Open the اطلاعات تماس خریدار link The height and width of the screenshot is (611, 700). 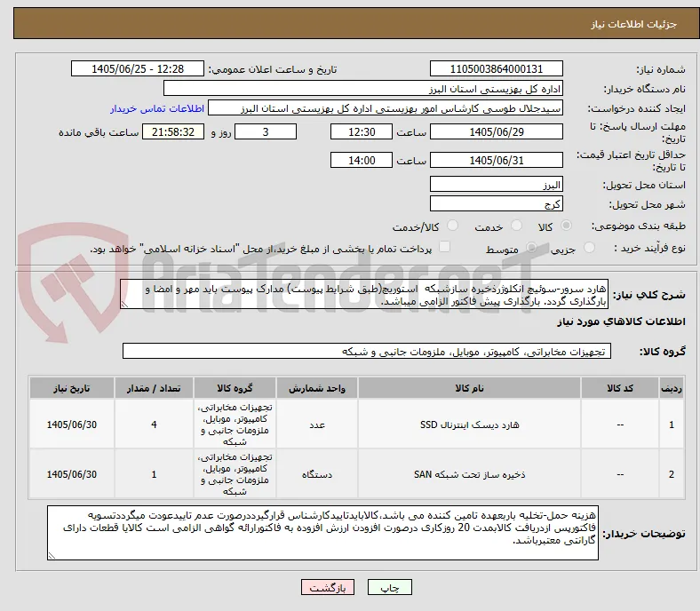point(157,108)
